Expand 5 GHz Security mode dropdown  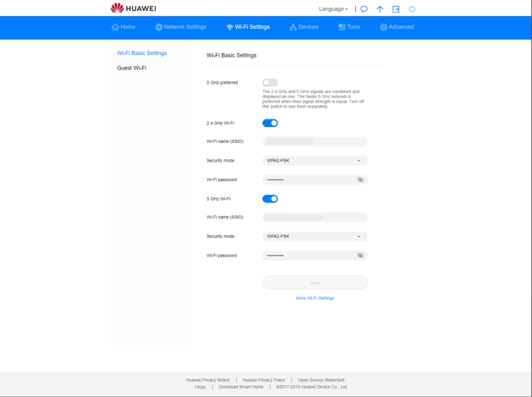tap(315, 236)
